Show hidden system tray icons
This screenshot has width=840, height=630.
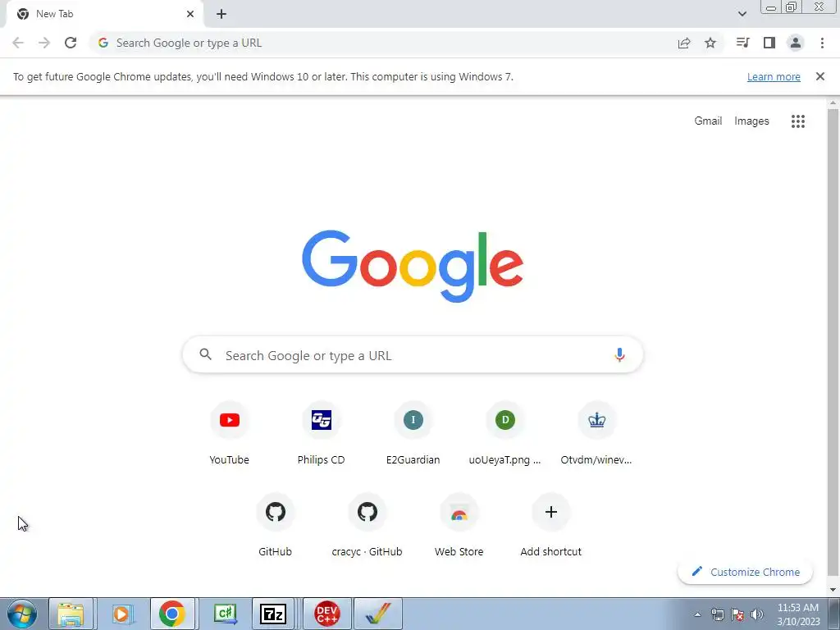(697, 614)
